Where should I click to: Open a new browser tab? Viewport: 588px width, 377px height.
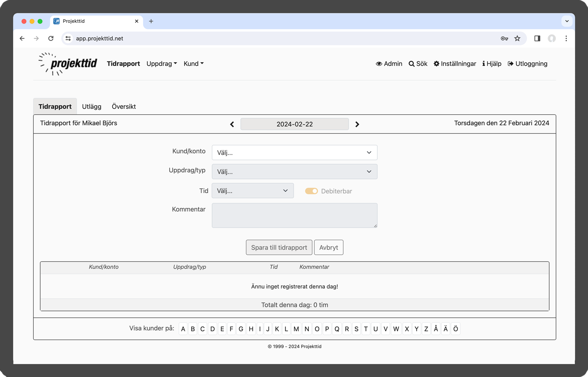coord(151,21)
